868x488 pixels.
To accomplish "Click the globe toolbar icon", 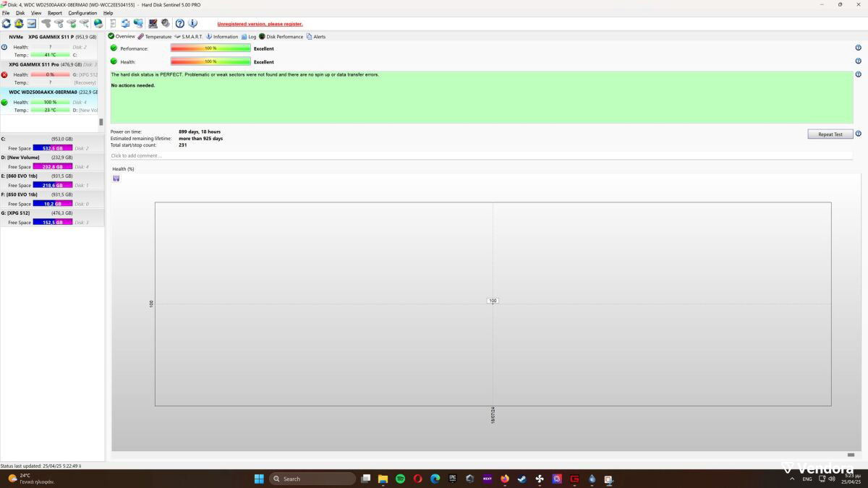I will 98,24.
